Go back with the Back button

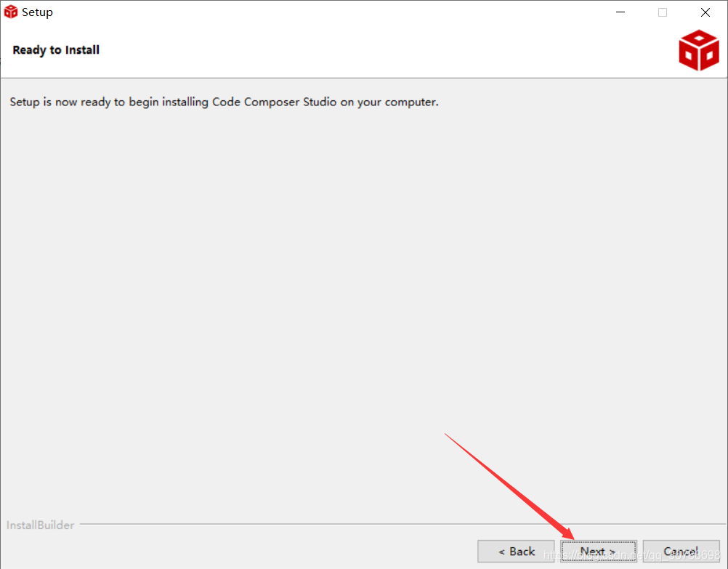516,552
